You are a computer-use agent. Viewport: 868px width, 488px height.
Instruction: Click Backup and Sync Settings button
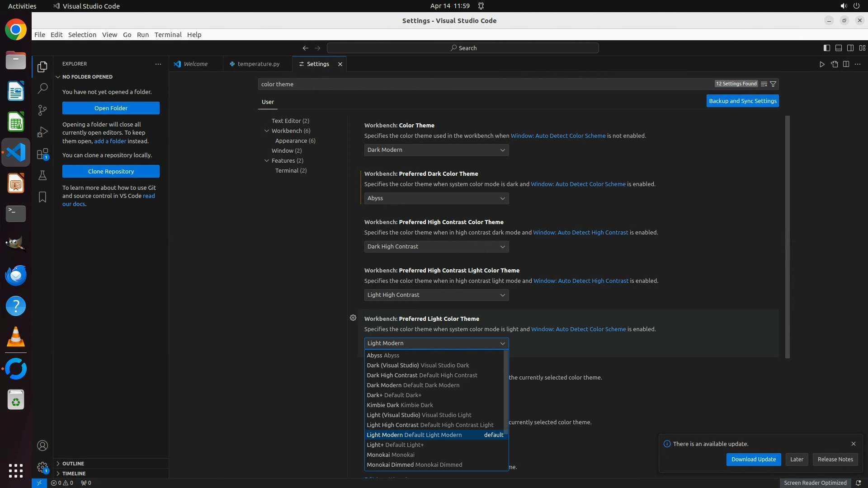tap(742, 101)
